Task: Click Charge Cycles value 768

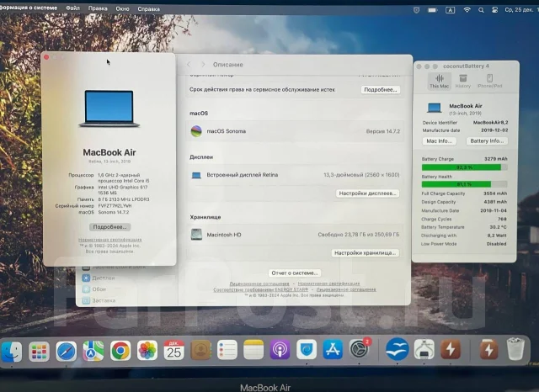Action: coord(502,219)
